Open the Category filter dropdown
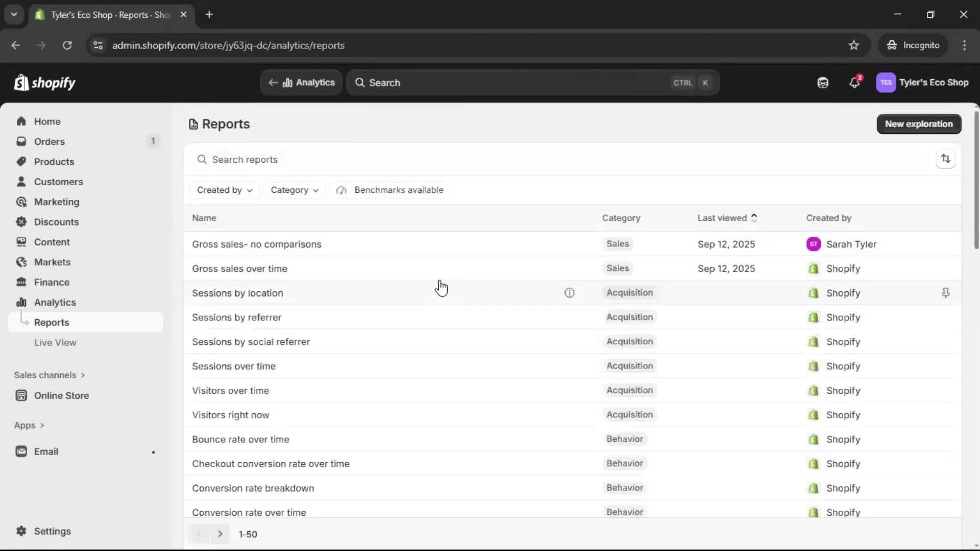 (294, 190)
